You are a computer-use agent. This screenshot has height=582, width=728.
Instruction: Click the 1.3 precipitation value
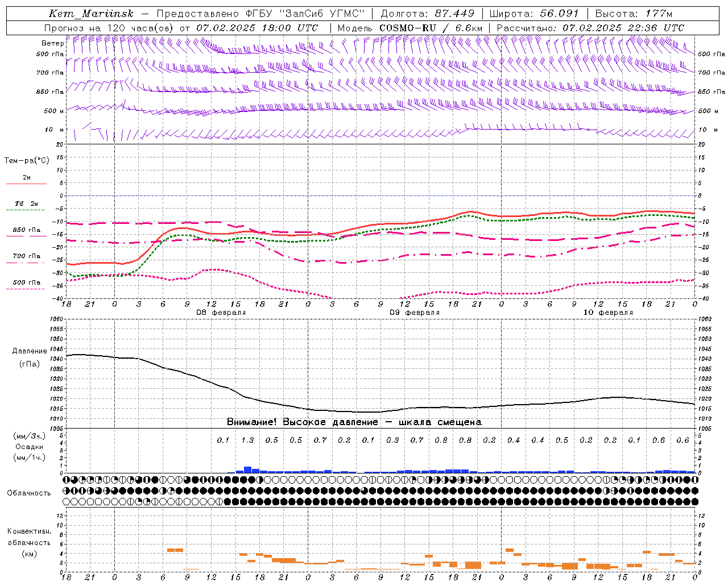click(247, 440)
